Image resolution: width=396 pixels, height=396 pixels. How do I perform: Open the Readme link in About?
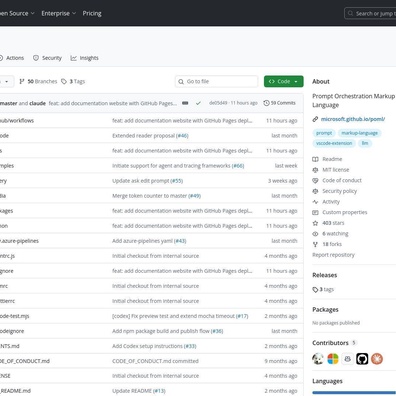coord(332,159)
